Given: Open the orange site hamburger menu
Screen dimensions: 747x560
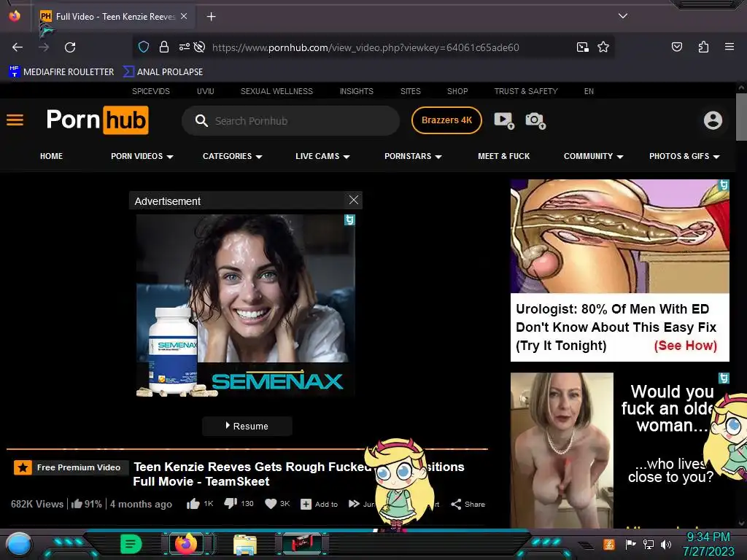Looking at the screenshot, I should point(15,120).
